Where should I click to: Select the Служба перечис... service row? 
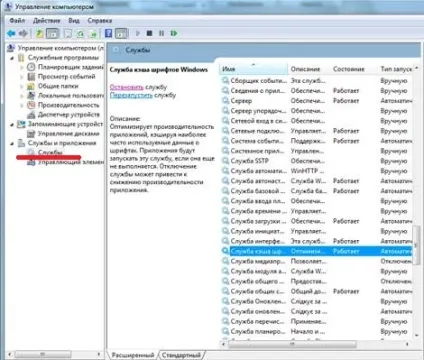click(x=316, y=321)
